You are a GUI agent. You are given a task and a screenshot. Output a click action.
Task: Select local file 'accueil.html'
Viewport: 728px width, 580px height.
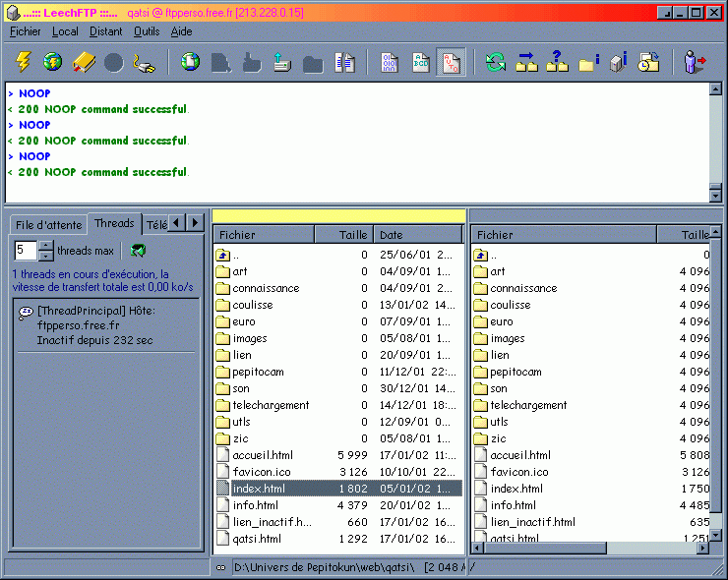pos(255,455)
